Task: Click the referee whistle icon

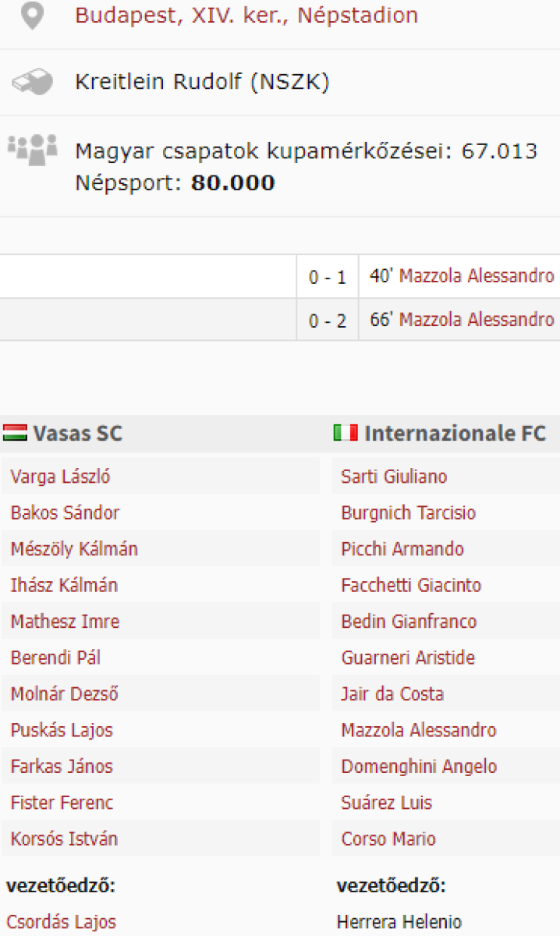Action: click(32, 81)
